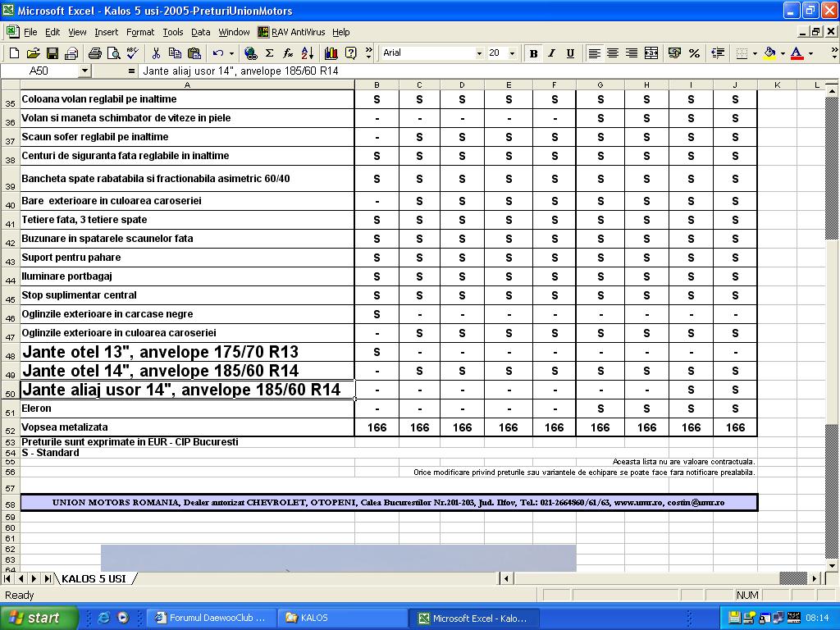Click the Merge and Center icon

point(651,53)
